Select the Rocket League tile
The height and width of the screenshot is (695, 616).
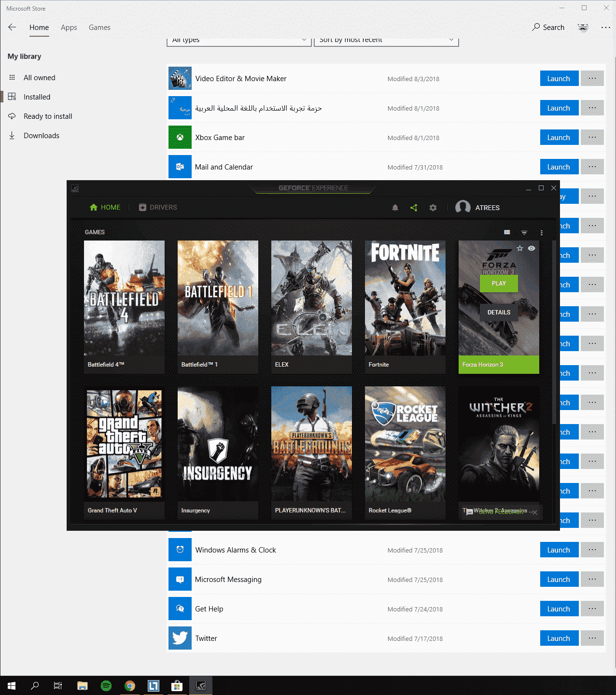tap(405, 453)
